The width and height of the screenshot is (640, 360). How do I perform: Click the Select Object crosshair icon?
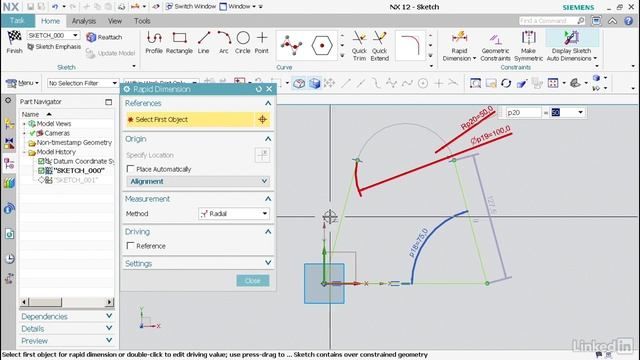pos(262,120)
